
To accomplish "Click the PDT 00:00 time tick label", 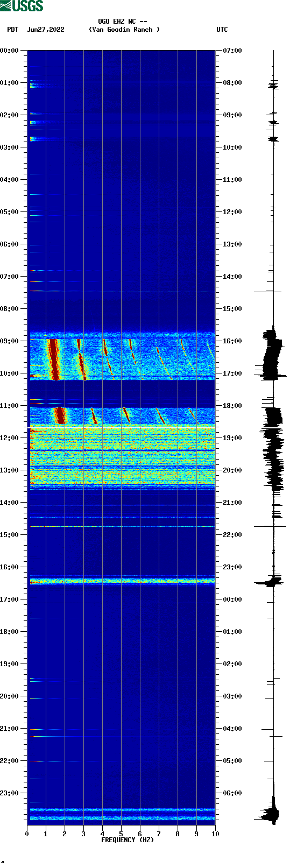I will coord(10,51).
